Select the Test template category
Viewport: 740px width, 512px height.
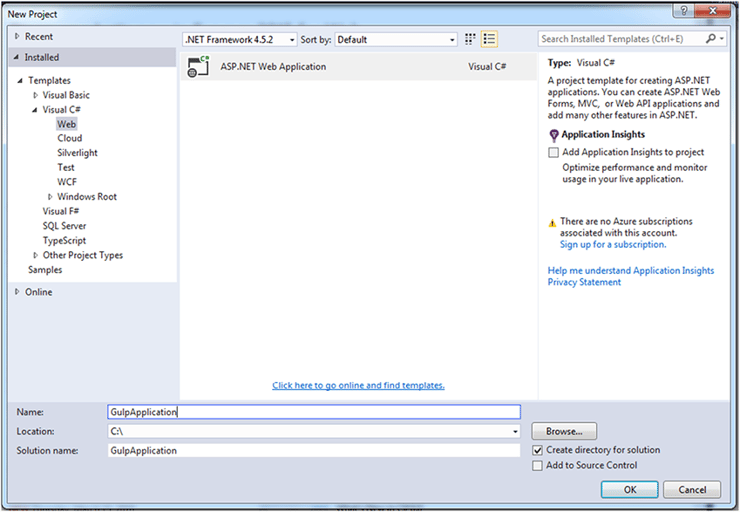[x=66, y=168]
